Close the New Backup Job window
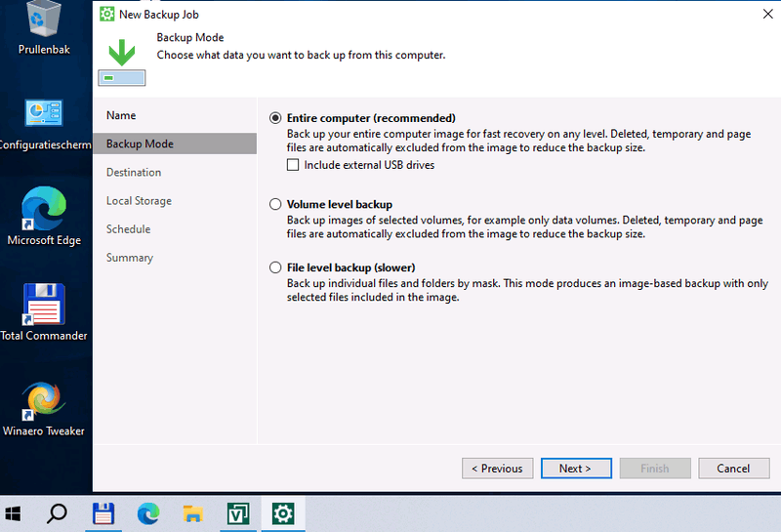Screen dimensions: 781x532 pyautogui.click(x=767, y=14)
